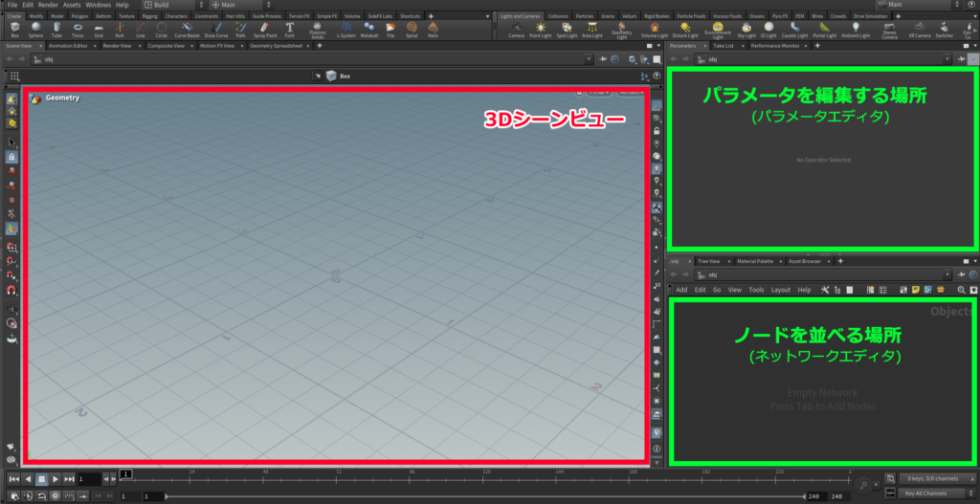Create a Point Light from the shelf
Screen dimensions: 980x504
542,30
